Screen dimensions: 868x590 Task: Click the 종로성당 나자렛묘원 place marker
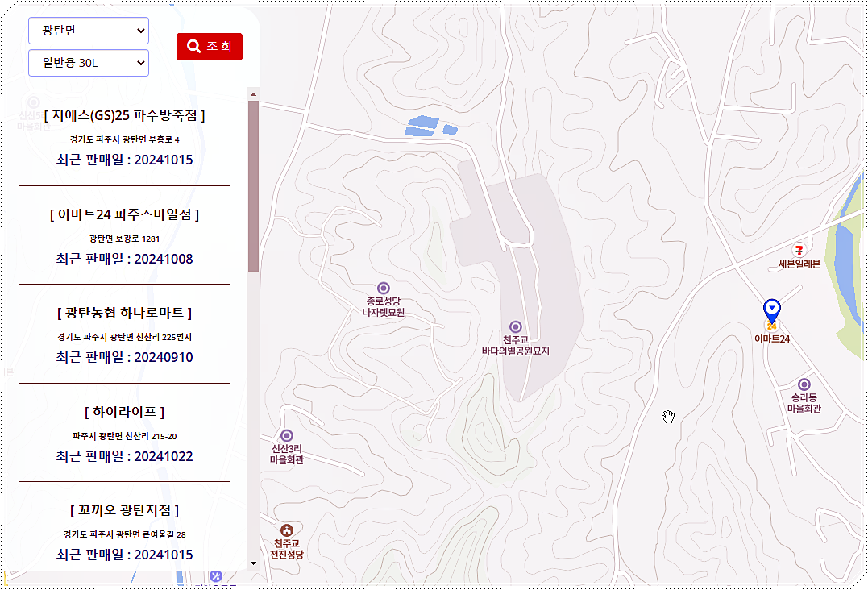click(383, 288)
